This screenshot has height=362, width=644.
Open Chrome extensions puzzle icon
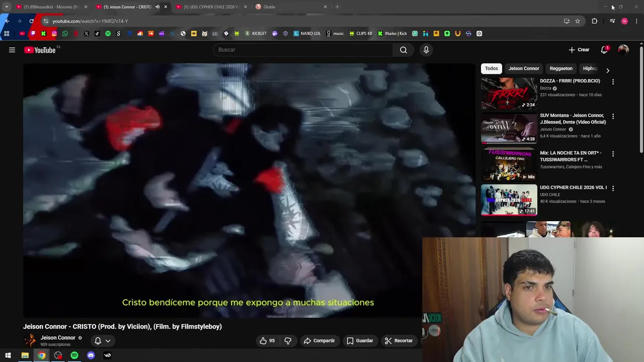pyautogui.click(x=594, y=21)
